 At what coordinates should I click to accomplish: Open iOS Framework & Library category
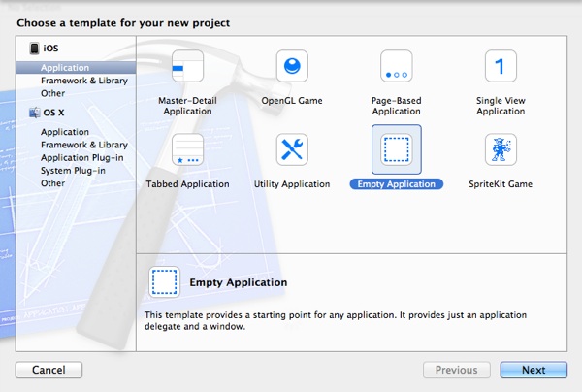82,81
